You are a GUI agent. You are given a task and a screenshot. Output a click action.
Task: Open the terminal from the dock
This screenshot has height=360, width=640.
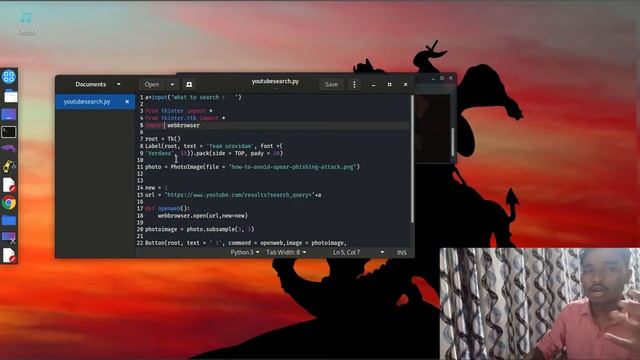click(9, 132)
